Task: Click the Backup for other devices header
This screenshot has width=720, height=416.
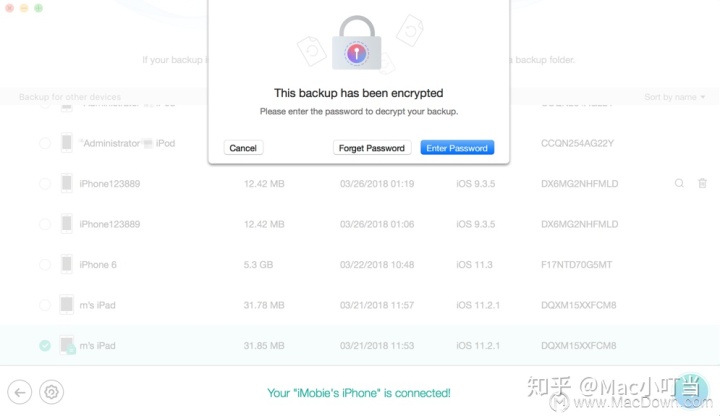Action: point(70,97)
